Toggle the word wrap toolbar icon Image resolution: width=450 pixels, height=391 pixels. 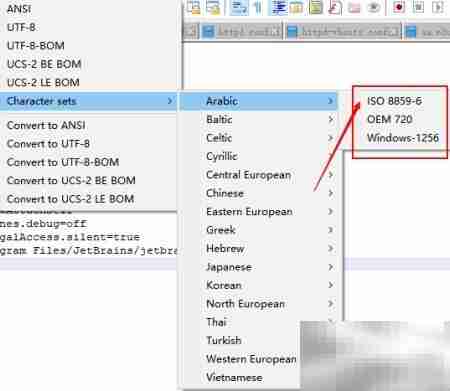pos(239,7)
